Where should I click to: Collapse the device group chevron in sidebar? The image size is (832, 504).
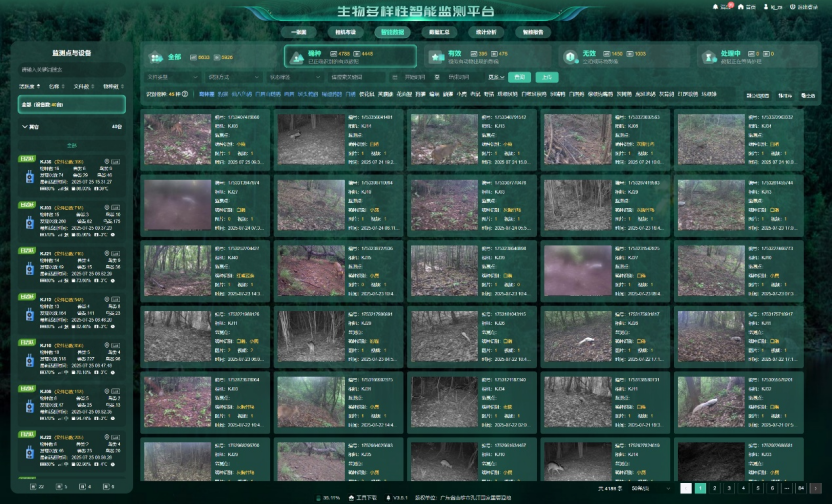pyautogui.click(x=25, y=128)
